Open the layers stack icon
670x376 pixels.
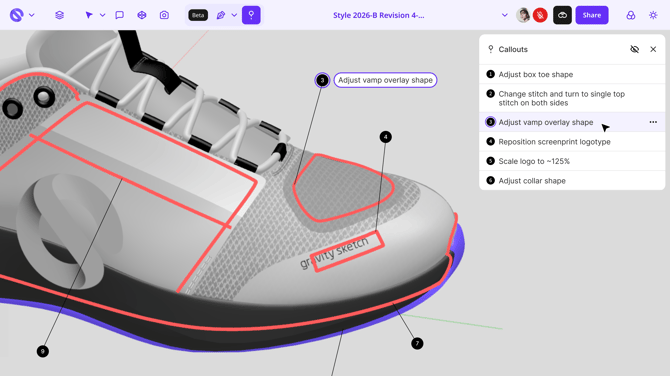[x=59, y=15]
